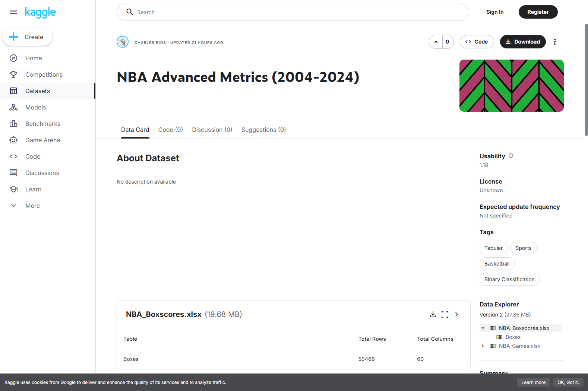Select the Boxes sheet in Data Explorer
The height and width of the screenshot is (391, 588).
[513, 337]
